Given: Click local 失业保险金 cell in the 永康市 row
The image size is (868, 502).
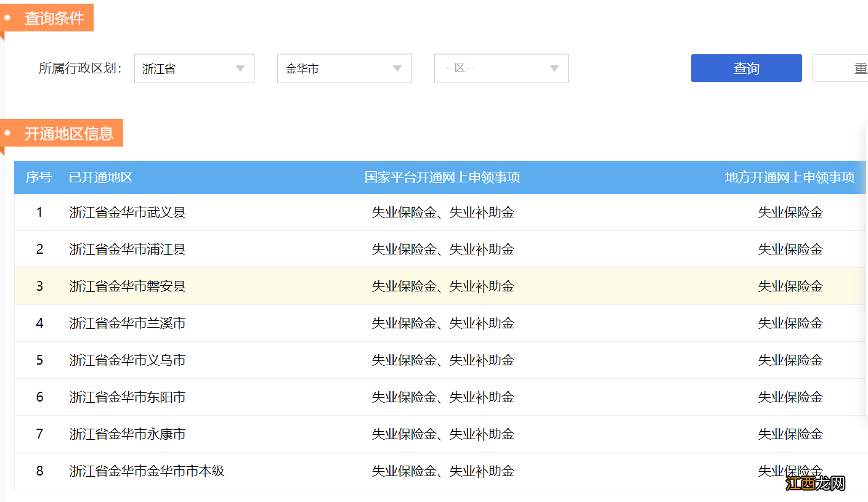Looking at the screenshot, I should point(790,434).
